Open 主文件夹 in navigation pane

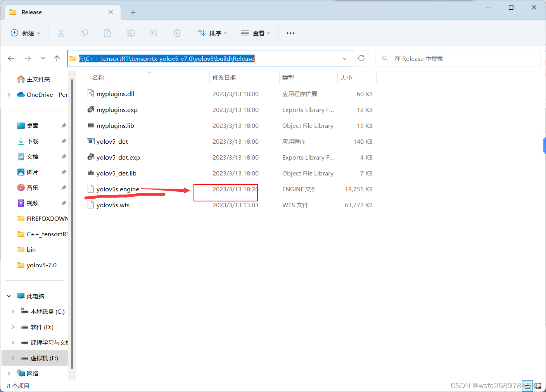38,79
